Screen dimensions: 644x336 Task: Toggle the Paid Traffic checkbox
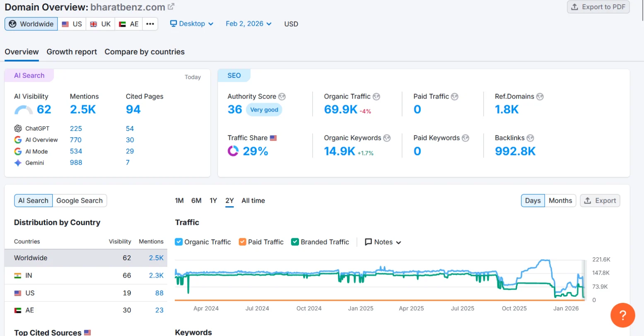click(243, 242)
